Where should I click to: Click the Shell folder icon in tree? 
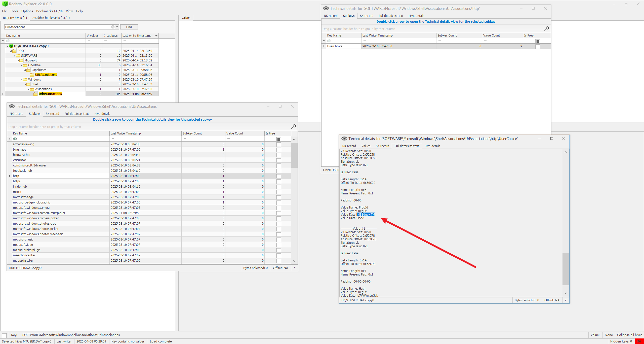[29, 84]
